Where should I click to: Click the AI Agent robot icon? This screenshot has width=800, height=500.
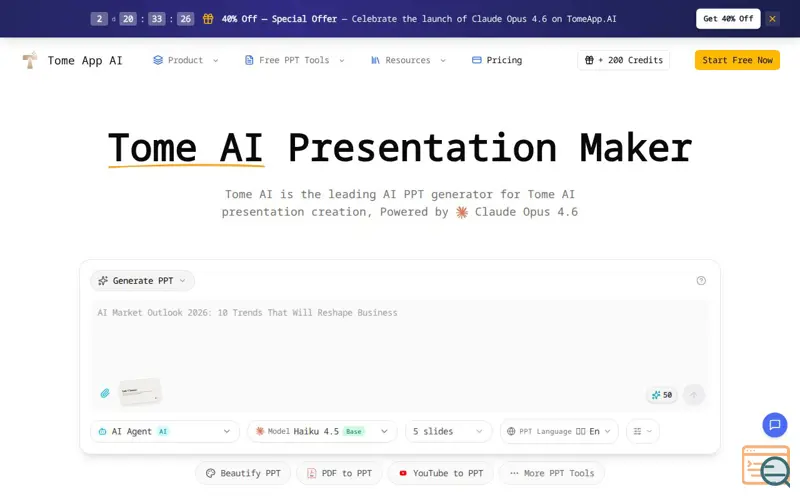point(102,432)
